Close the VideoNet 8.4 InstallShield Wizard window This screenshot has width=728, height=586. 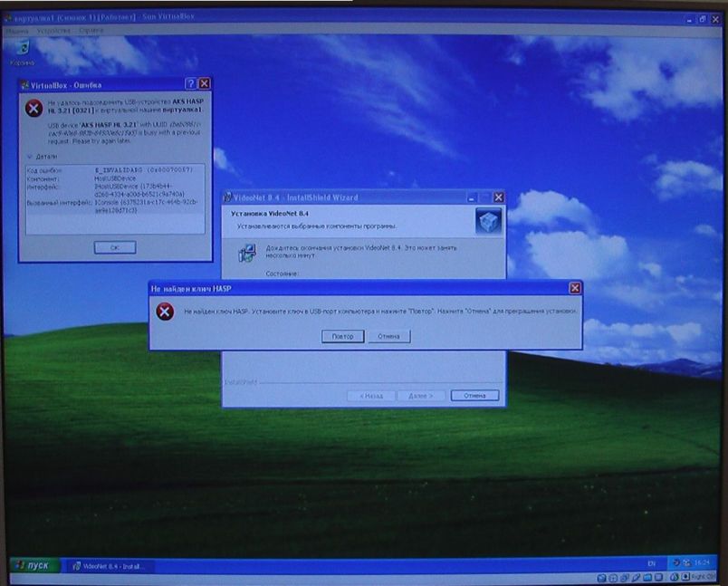pos(499,197)
